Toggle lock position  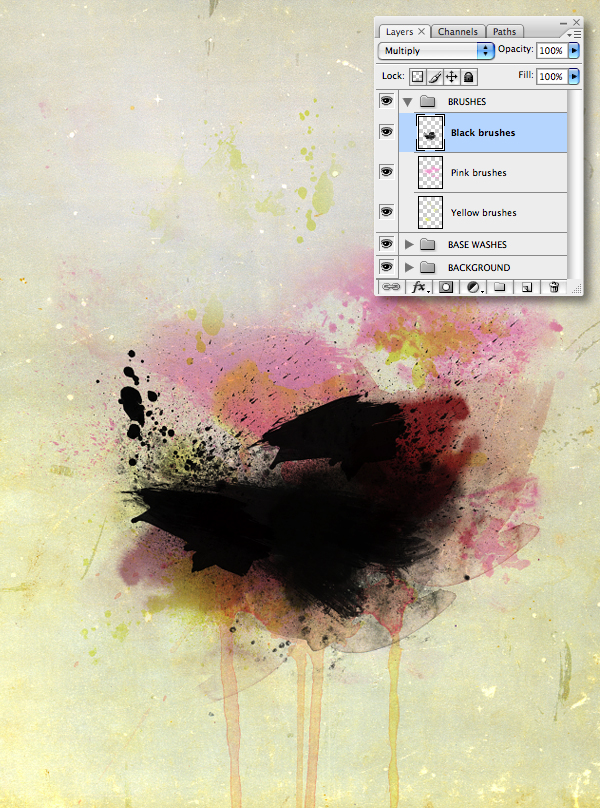(452, 77)
